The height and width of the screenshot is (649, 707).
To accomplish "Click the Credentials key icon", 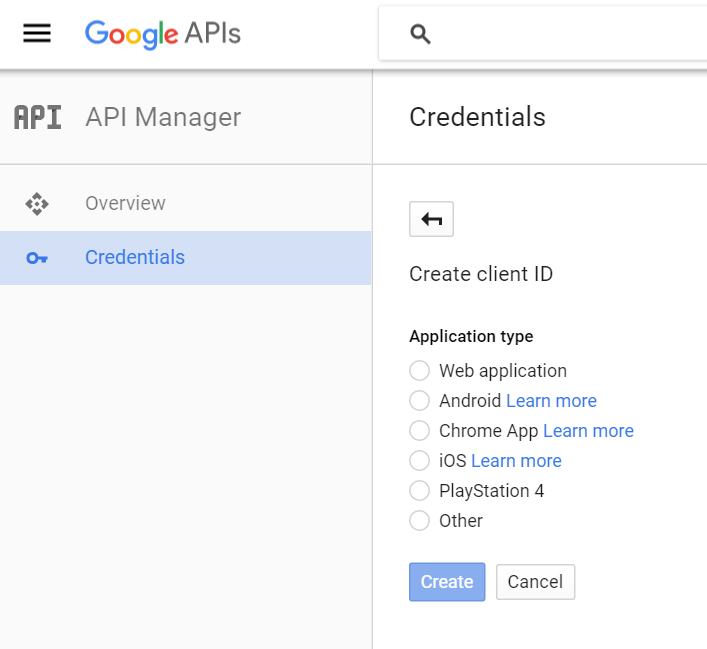I will [x=37, y=258].
